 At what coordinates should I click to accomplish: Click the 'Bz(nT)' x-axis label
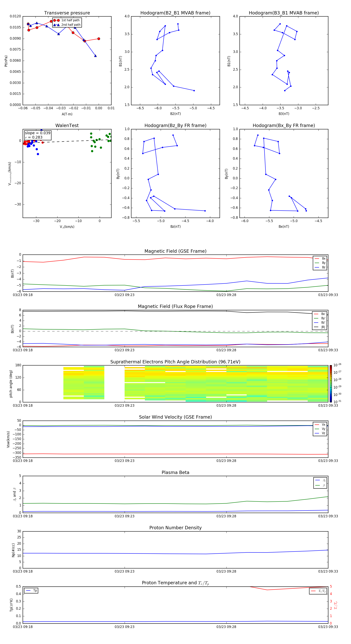(x=175, y=227)
